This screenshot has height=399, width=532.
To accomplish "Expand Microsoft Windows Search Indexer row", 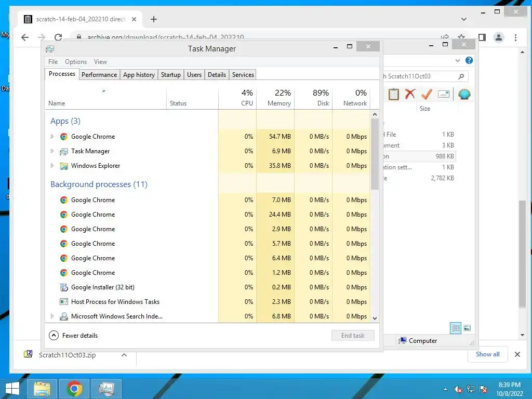I will tap(52, 316).
